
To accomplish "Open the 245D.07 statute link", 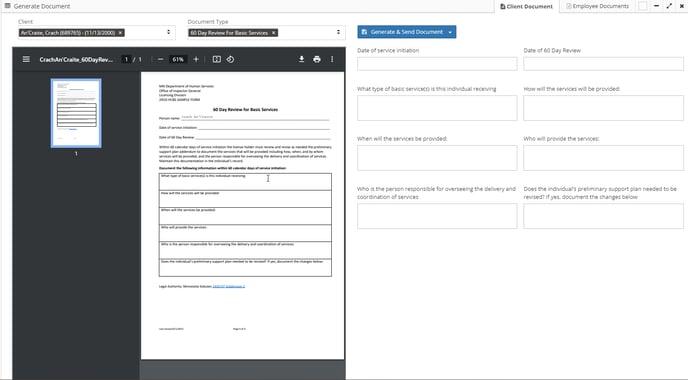I will (x=229, y=287).
